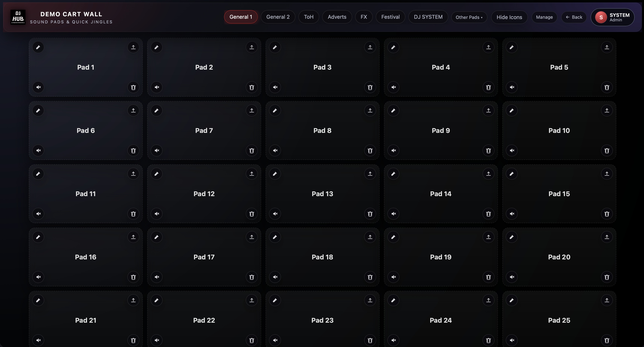Viewport: 644px width, 347px height.
Task: Switch to the General 2 tab
Action: click(278, 17)
